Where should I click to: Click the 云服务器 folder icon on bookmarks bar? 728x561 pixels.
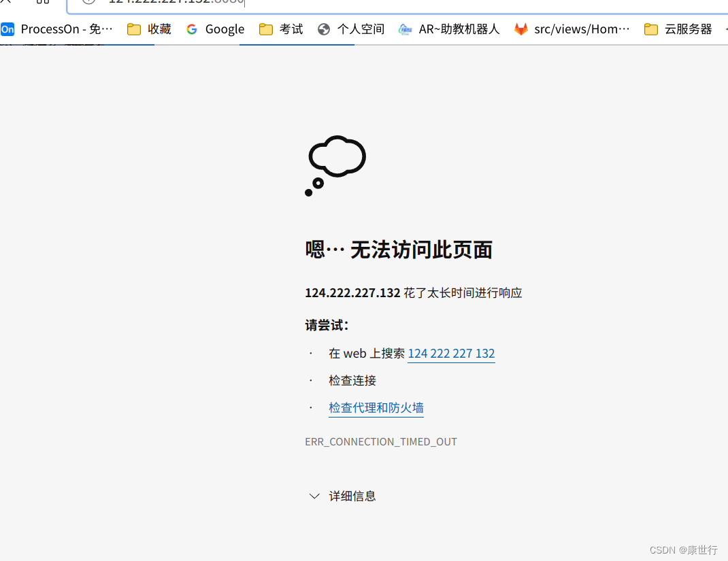point(651,29)
